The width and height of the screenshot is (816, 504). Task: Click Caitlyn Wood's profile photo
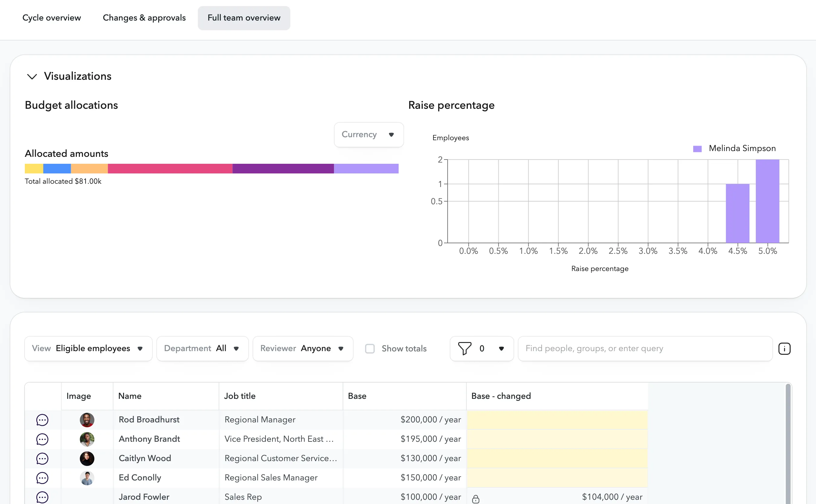click(87, 459)
